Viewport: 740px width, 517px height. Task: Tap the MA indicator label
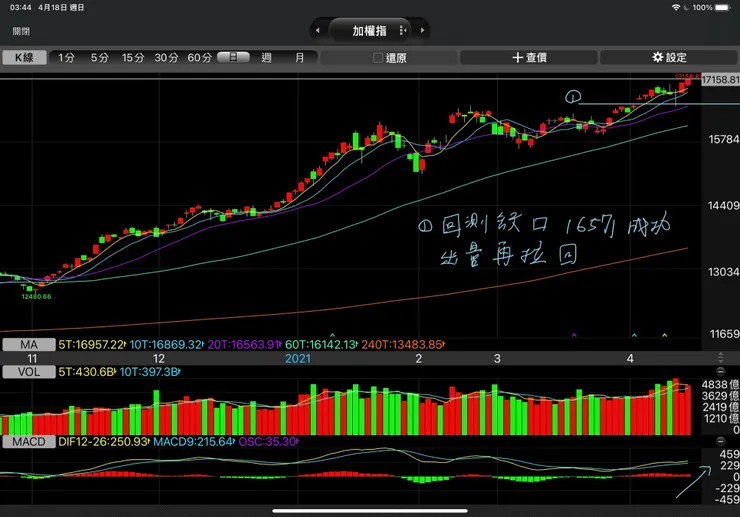click(x=29, y=345)
